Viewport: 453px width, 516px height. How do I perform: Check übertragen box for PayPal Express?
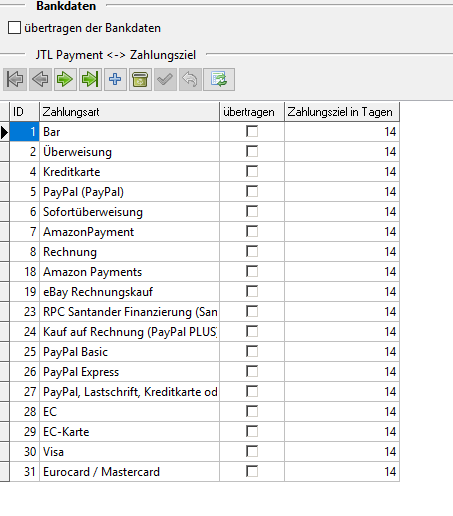coord(252,371)
